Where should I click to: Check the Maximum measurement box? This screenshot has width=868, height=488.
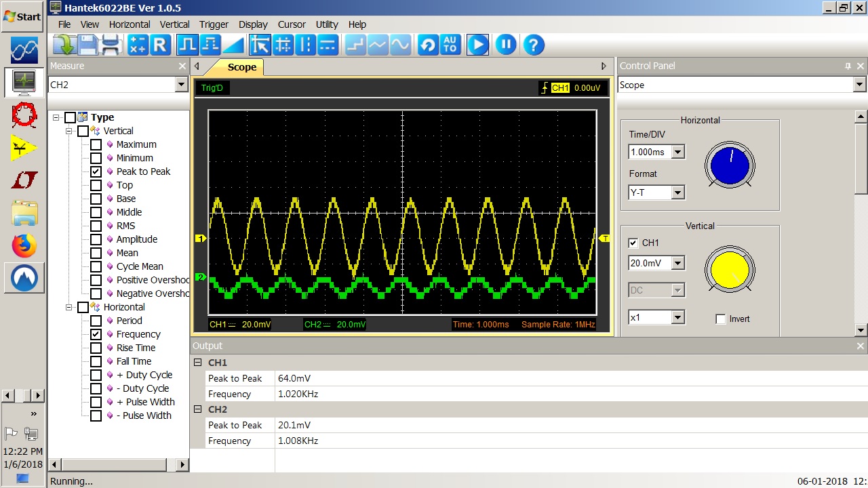pos(96,144)
